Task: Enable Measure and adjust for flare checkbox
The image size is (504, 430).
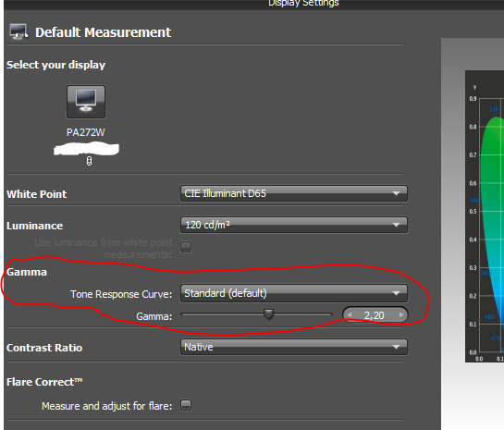Action: pyautogui.click(x=186, y=405)
